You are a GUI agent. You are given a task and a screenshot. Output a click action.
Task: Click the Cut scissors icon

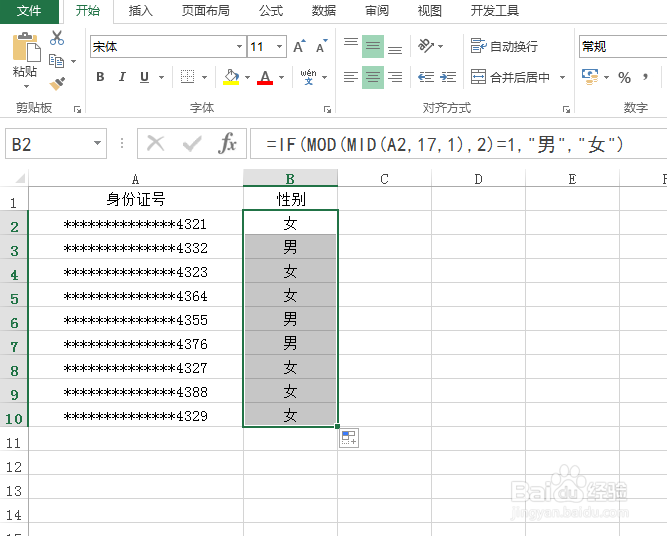click(57, 38)
